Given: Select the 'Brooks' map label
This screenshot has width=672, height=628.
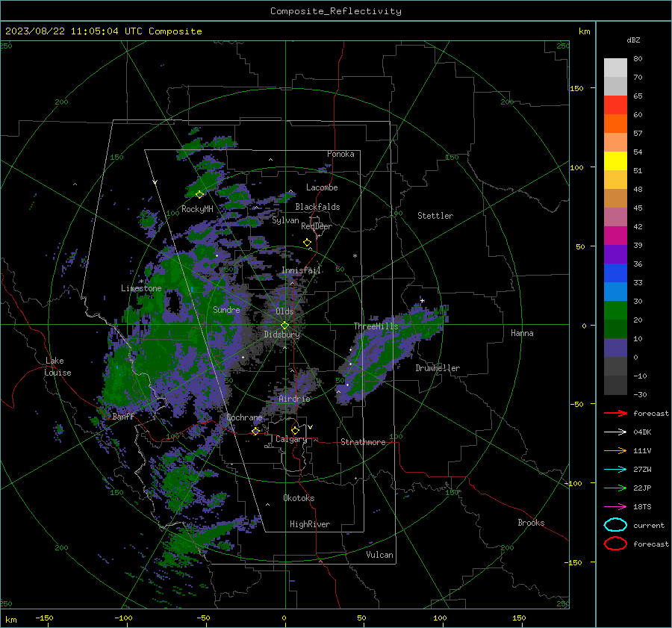Looking at the screenshot, I should click(531, 523).
